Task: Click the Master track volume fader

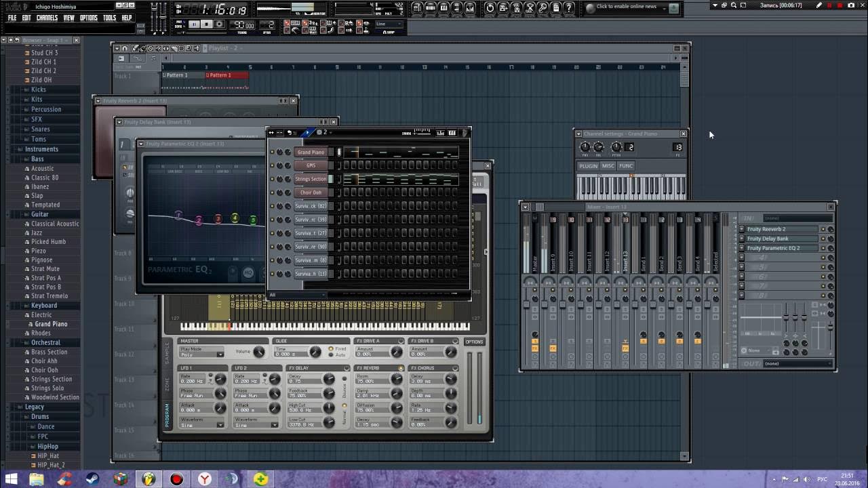Action: [526, 304]
